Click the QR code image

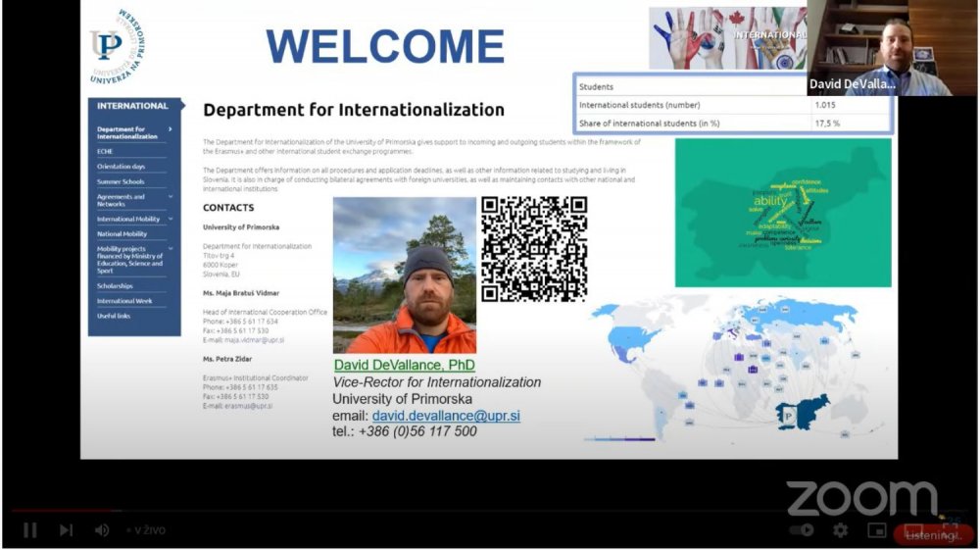pyautogui.click(x=533, y=249)
